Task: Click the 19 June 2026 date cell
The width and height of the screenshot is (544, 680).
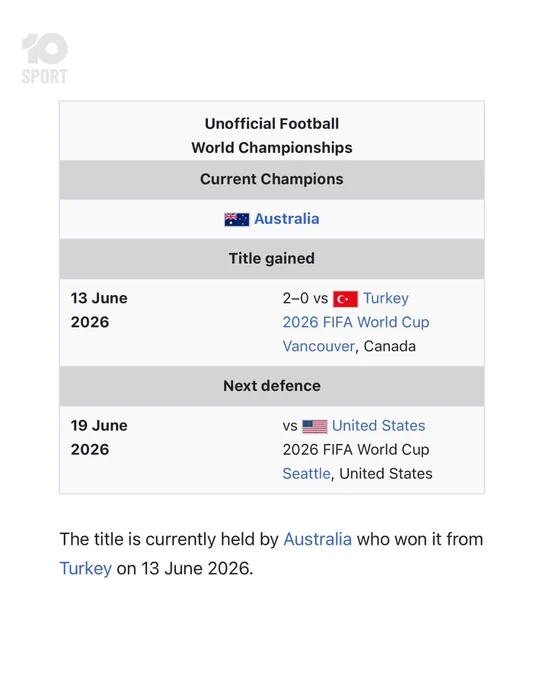Action: coord(99,437)
